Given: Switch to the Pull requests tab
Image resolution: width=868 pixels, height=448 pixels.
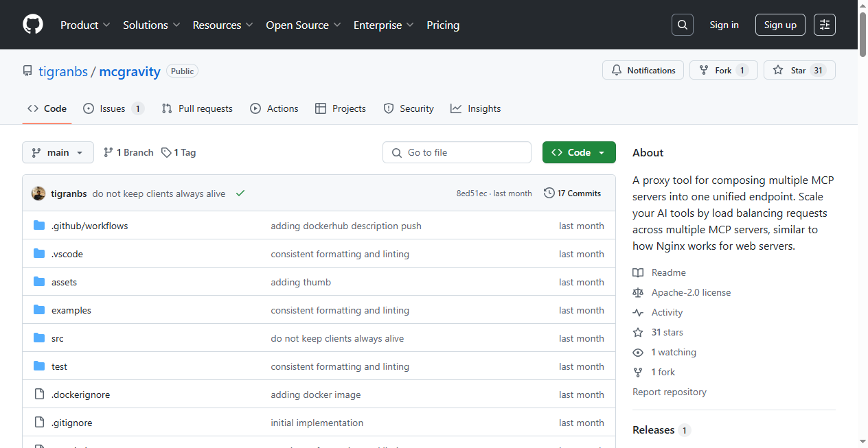Looking at the screenshot, I should 197,108.
